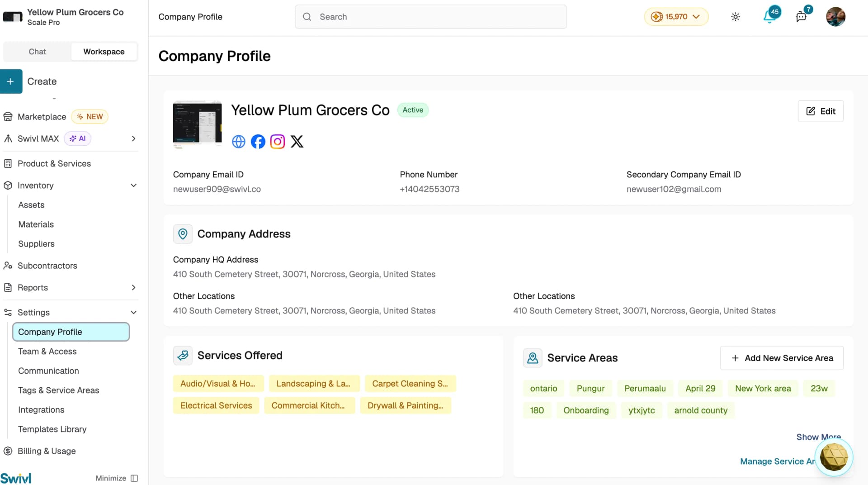The width and height of the screenshot is (868, 485).
Task: Click the Onboarding service area tag
Action: pos(586,410)
